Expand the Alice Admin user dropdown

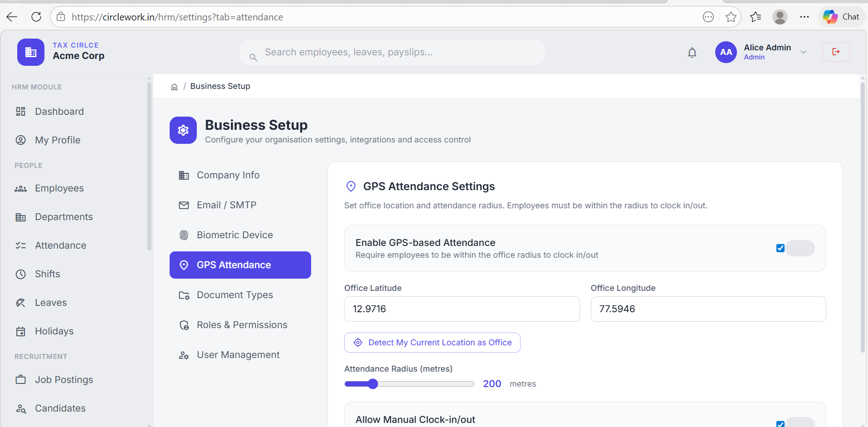[803, 52]
